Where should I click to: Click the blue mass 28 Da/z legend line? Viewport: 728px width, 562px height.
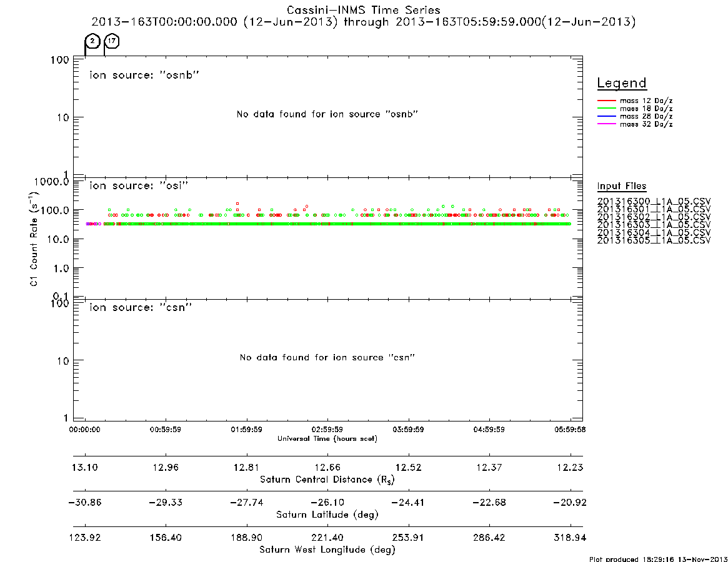606,116
